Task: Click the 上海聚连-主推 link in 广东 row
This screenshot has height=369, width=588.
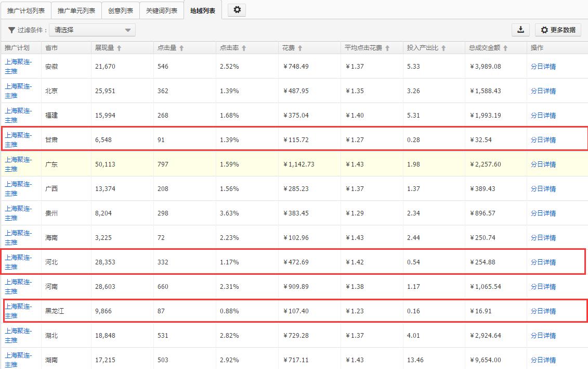Action: pyautogui.click(x=18, y=164)
